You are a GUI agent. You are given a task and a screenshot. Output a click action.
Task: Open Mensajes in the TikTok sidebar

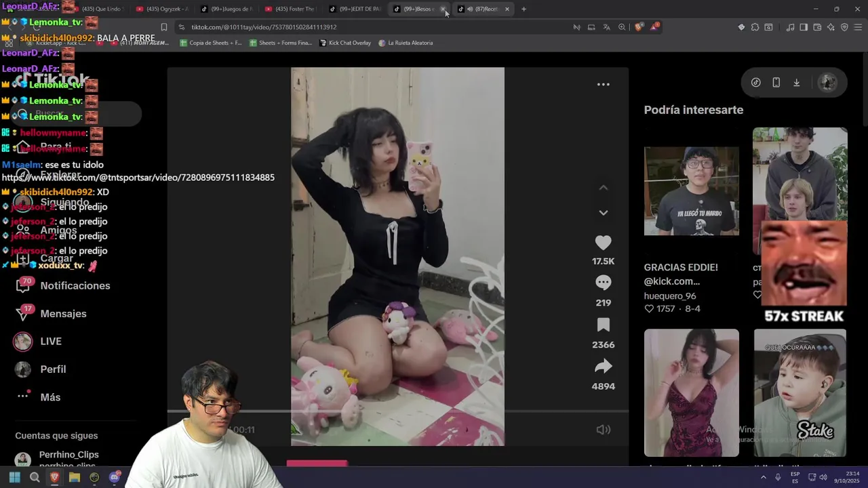[51, 314]
